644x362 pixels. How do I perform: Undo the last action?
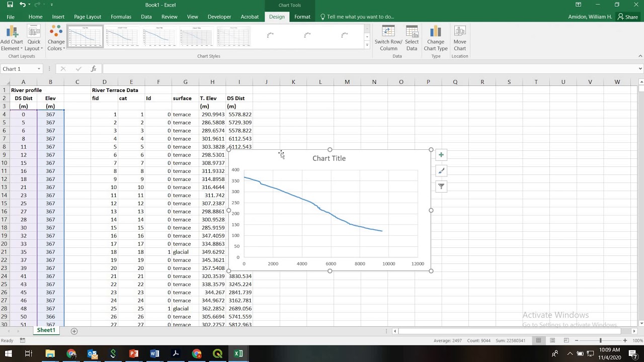22,5
